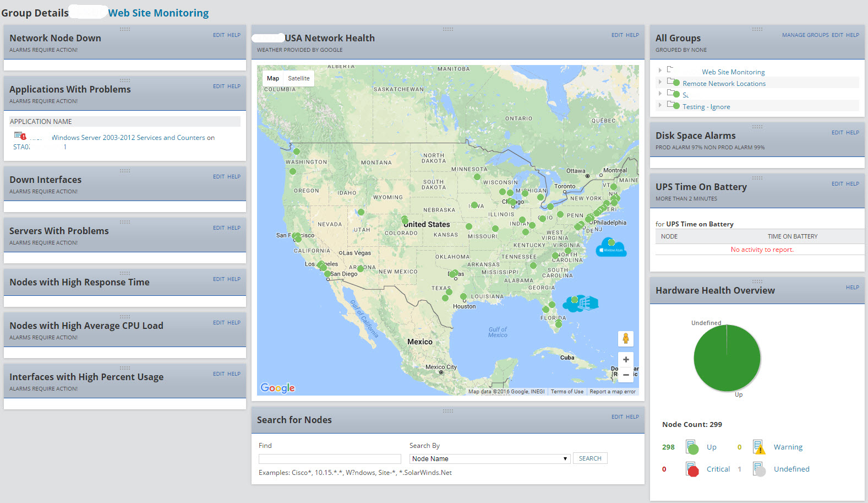Expand the Remote Network Locations group

click(x=660, y=82)
